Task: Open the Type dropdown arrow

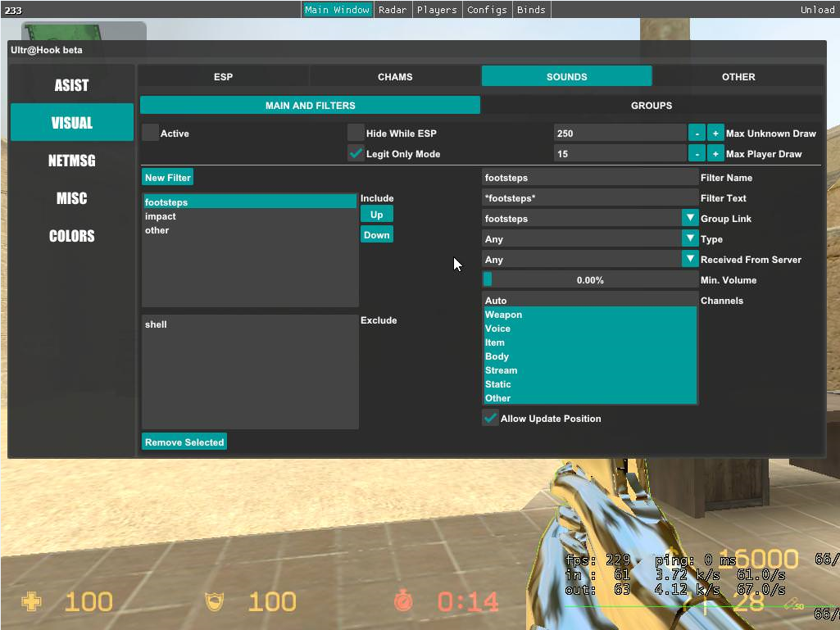Action: coord(690,238)
